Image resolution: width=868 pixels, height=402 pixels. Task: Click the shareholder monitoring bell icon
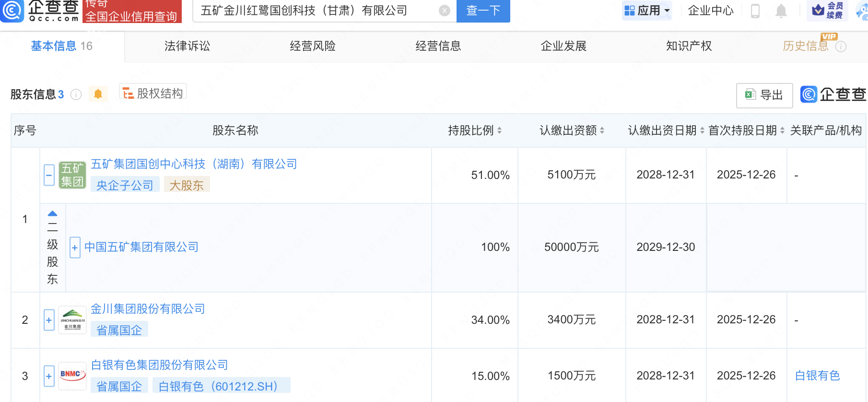98,94
